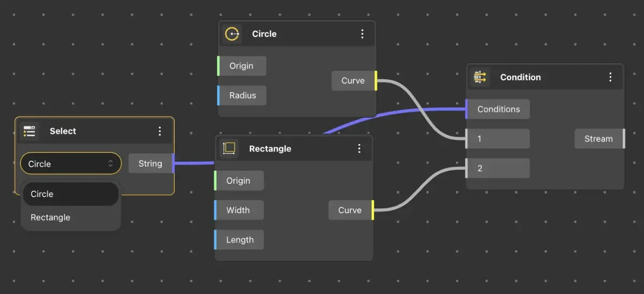Click the Condition node icon
The height and width of the screenshot is (294, 644).
point(480,77)
